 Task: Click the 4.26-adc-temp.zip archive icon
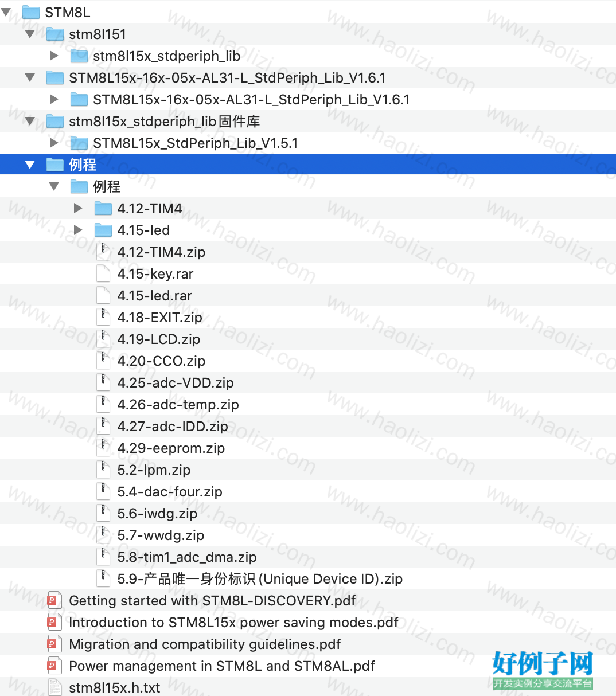pyautogui.click(x=103, y=404)
